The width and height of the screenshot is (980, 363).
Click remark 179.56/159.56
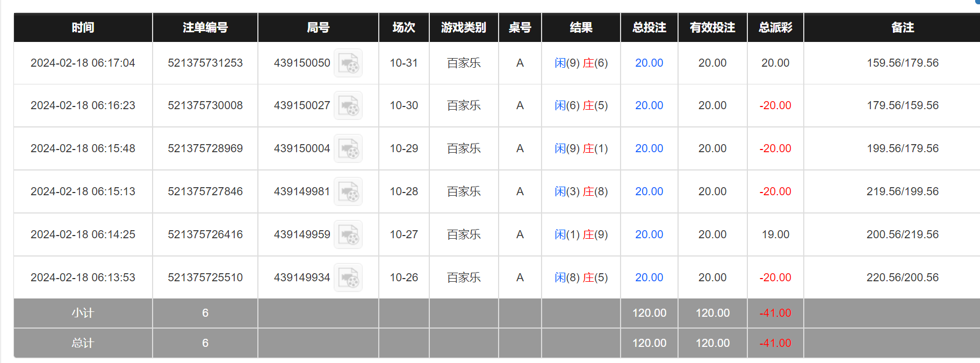coord(903,105)
